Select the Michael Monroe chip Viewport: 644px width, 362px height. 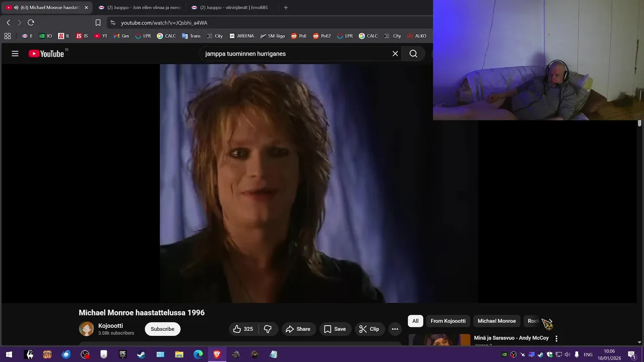(497, 321)
